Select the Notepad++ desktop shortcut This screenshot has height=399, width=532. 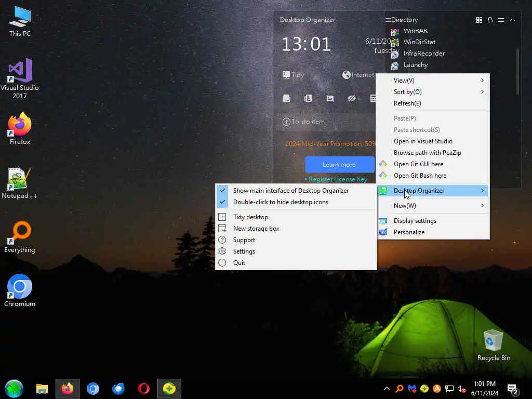click(20, 183)
